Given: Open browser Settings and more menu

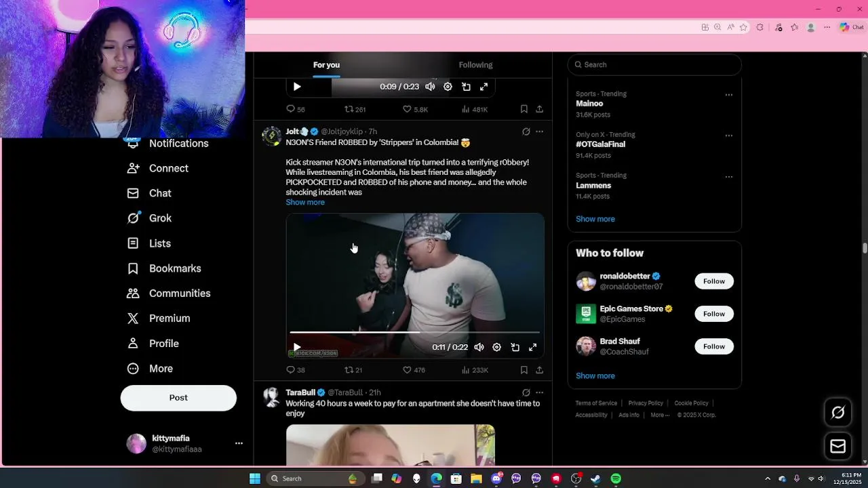Looking at the screenshot, I should (x=827, y=27).
